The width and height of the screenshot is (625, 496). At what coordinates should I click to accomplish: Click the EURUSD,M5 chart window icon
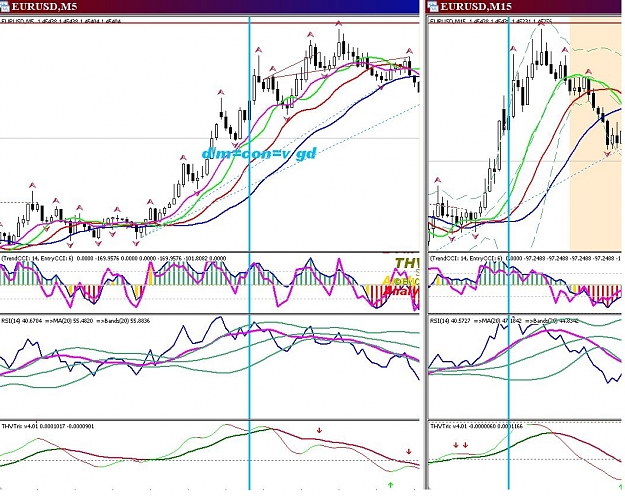4,6
